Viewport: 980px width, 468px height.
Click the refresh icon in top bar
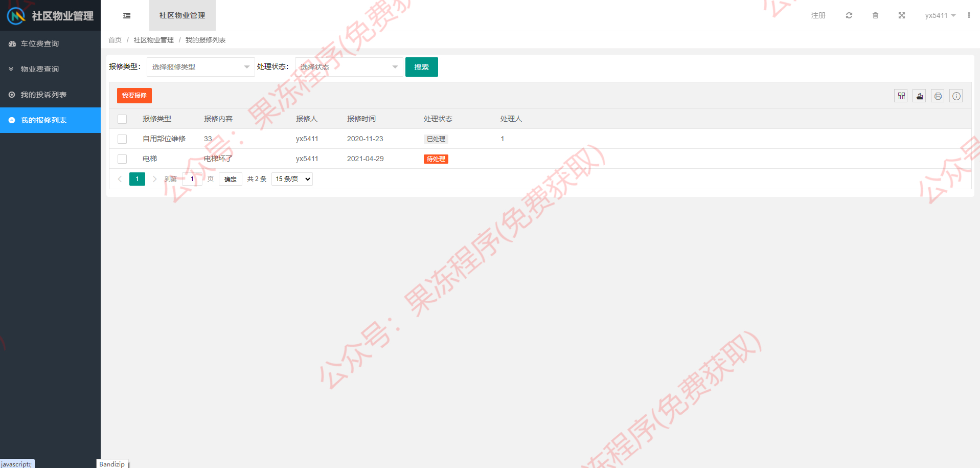coord(849,15)
